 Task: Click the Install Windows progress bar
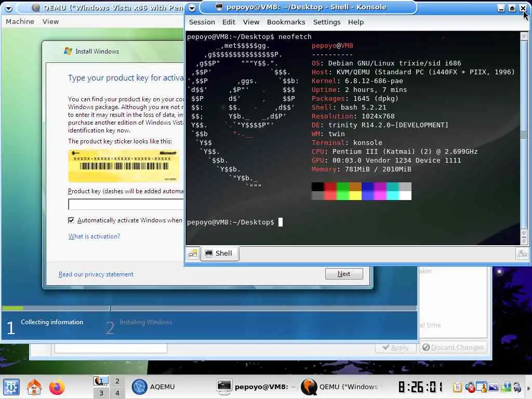[209, 308]
